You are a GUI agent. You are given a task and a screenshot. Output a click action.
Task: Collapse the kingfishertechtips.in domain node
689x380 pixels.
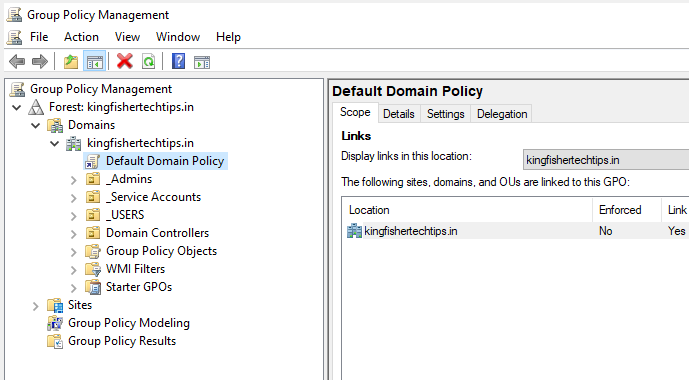pyautogui.click(x=54, y=144)
